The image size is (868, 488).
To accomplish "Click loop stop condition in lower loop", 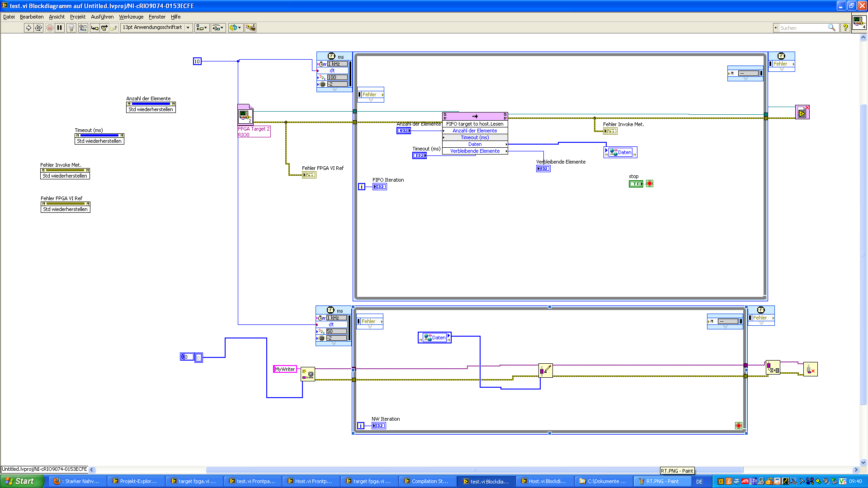I will (x=739, y=426).
